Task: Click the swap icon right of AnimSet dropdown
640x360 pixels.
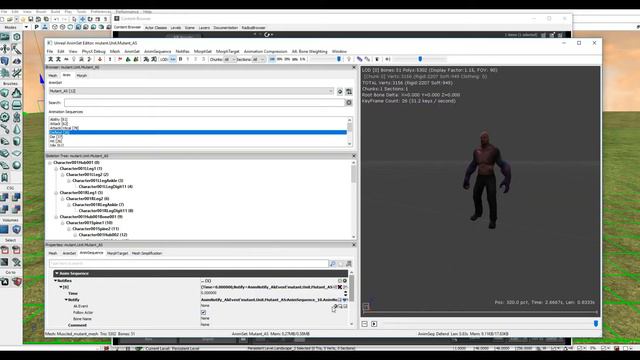Action: click(349, 91)
